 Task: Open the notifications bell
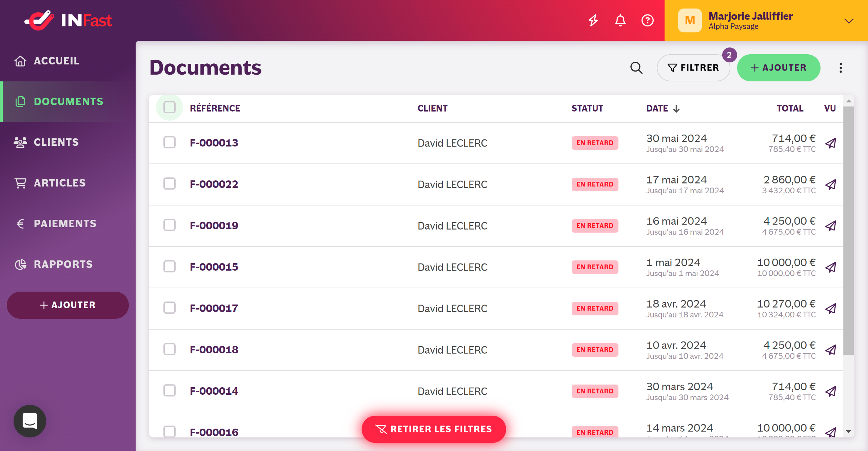pos(620,20)
